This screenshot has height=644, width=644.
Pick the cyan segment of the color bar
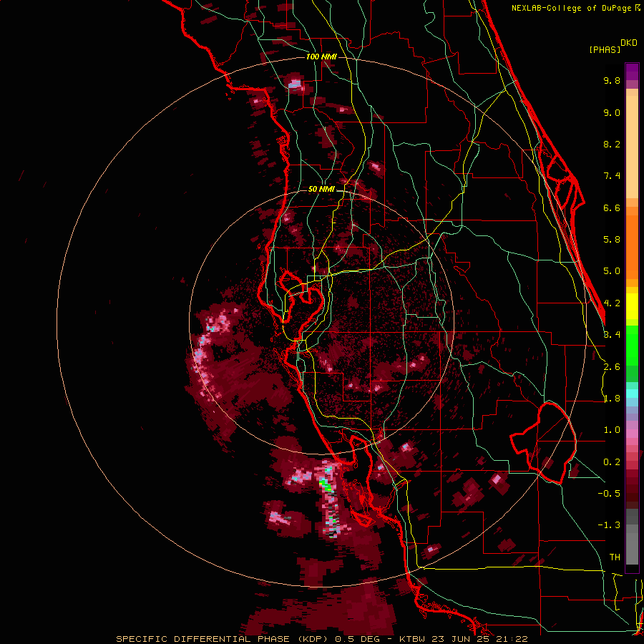click(x=632, y=394)
